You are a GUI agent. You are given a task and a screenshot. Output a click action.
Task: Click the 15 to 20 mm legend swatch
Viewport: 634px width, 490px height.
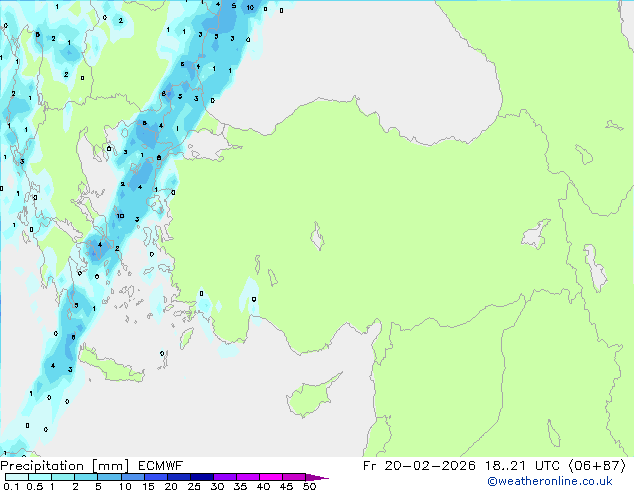click(x=155, y=477)
